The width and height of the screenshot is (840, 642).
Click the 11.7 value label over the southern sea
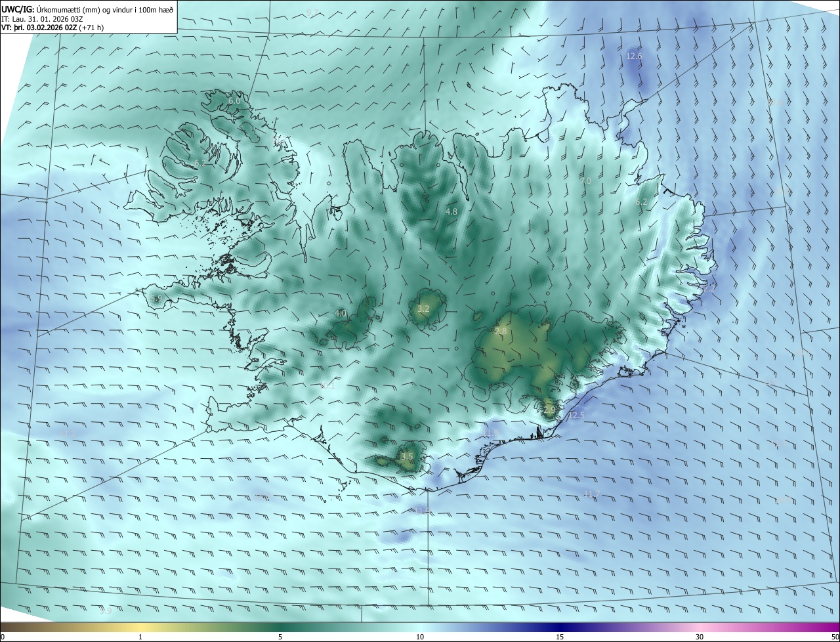pos(591,494)
